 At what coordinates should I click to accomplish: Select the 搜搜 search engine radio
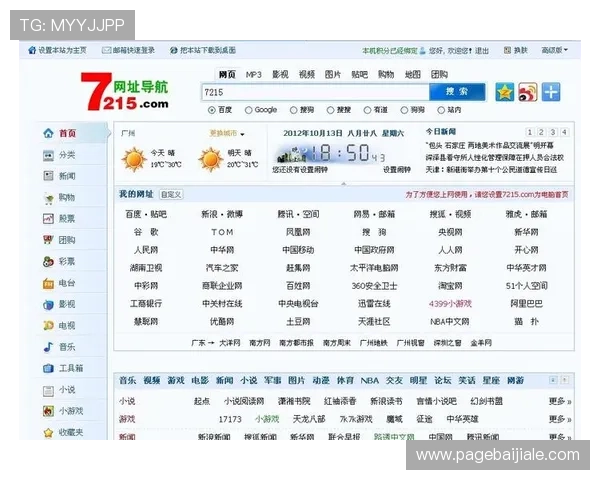330,110
